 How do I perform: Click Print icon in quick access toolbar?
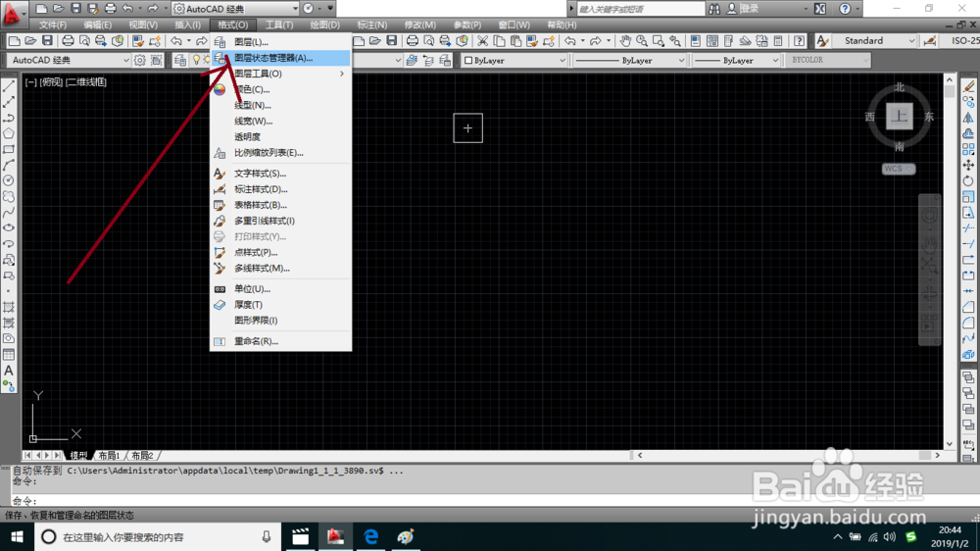111,9
